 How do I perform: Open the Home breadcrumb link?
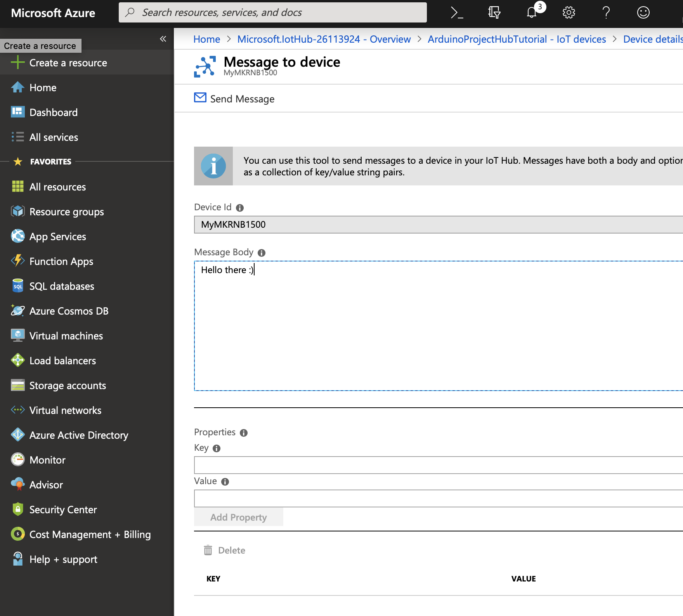coord(206,39)
